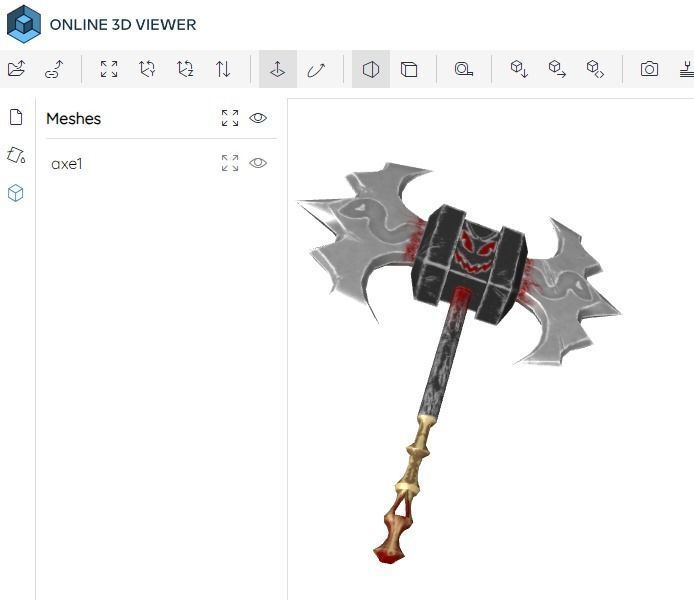Toggle visibility of all meshes
Viewport: 694px width, 600px height.
pyautogui.click(x=258, y=118)
